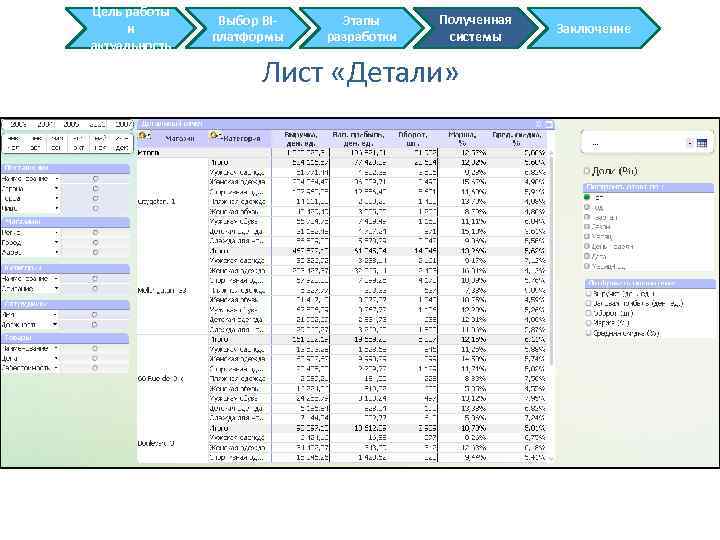Go to Заключение section

click(x=593, y=28)
